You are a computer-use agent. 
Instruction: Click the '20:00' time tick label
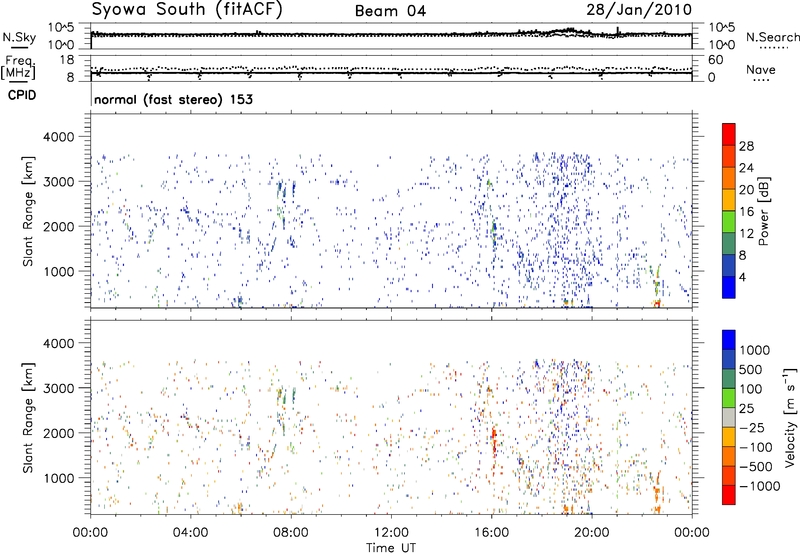coord(592,533)
